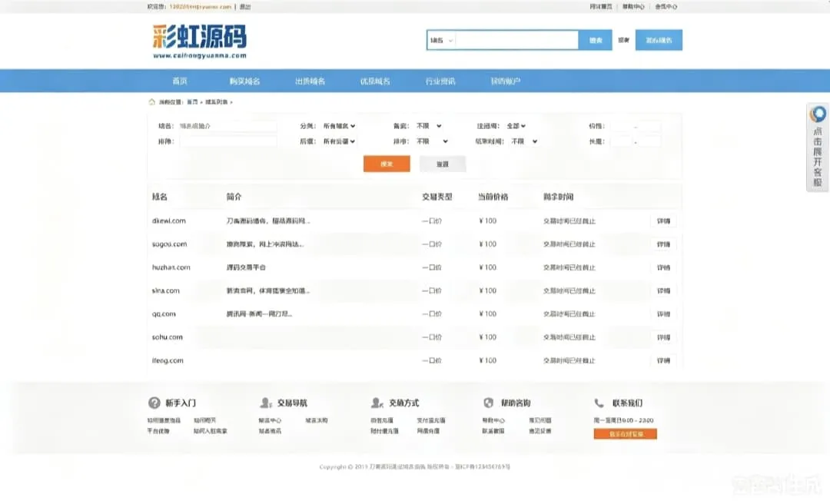Click the qq.com domain name
830x504 pixels.
(x=164, y=314)
